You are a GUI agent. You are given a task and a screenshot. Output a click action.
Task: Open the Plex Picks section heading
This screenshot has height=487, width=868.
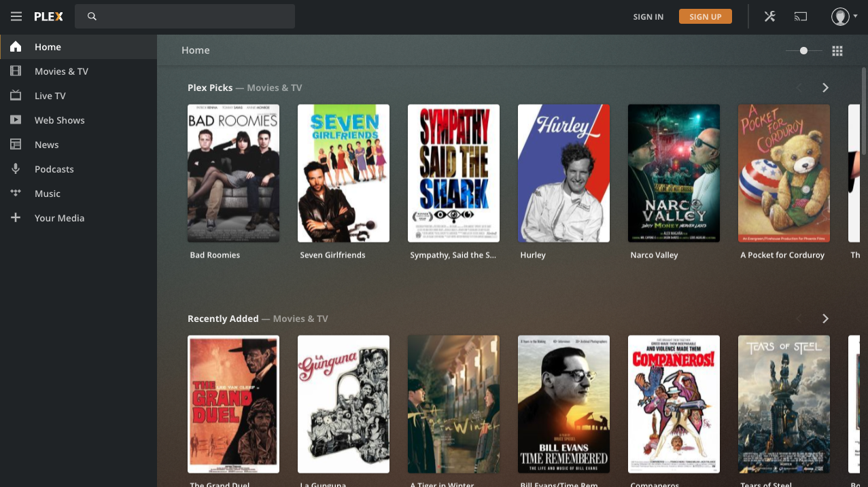coord(245,88)
